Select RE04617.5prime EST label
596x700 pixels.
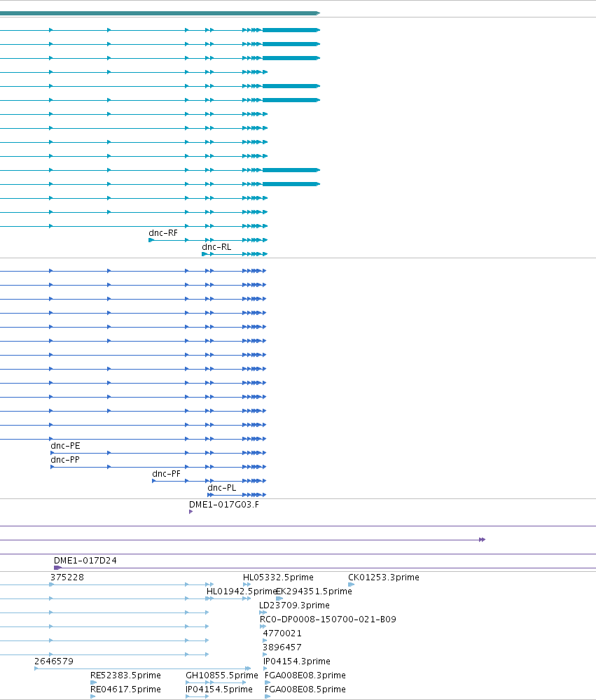tap(125, 689)
